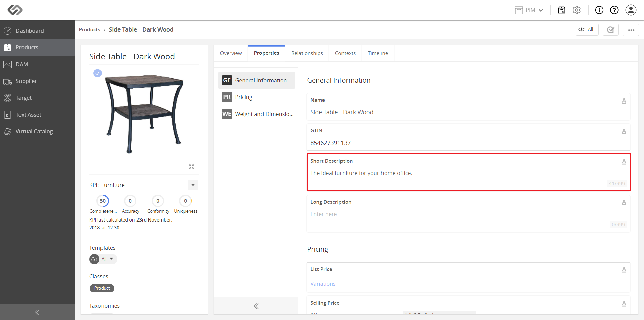
Task: Select Text Asset in the sidebar
Action: point(37,115)
